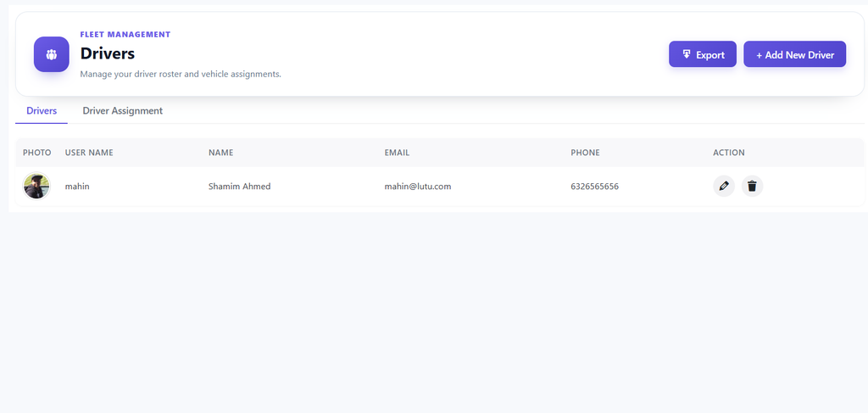Click the phone number 6326565656

[594, 187]
